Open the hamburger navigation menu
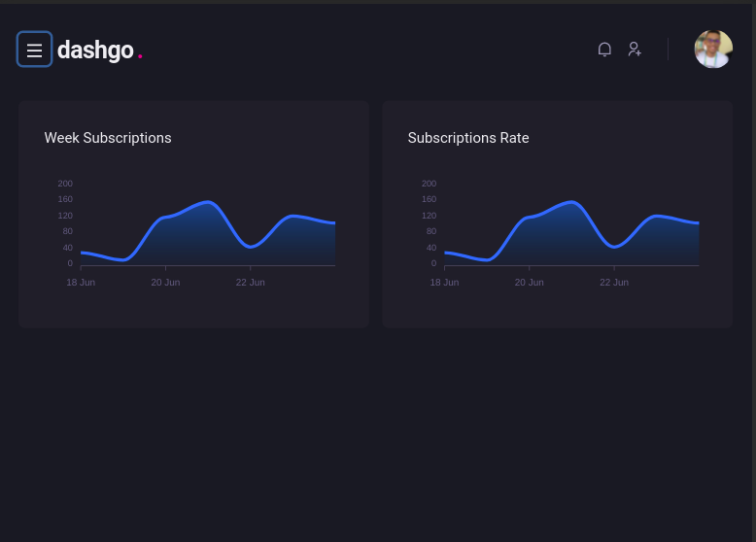 [x=34, y=50]
